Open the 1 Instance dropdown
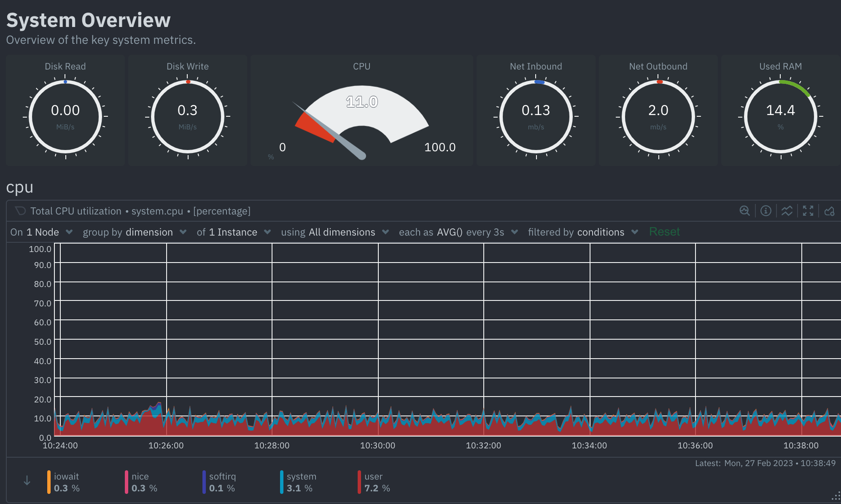The width and height of the screenshot is (841, 504). (x=234, y=232)
